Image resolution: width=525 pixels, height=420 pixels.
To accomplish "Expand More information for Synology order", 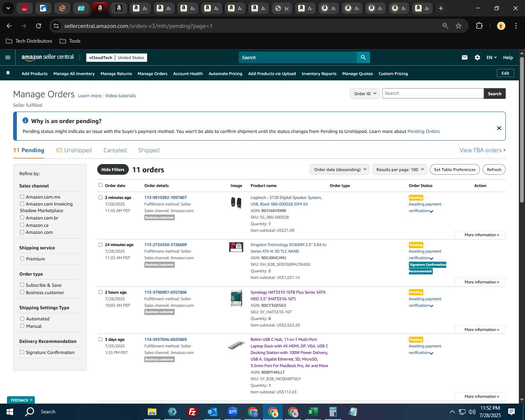I will [x=480, y=330].
